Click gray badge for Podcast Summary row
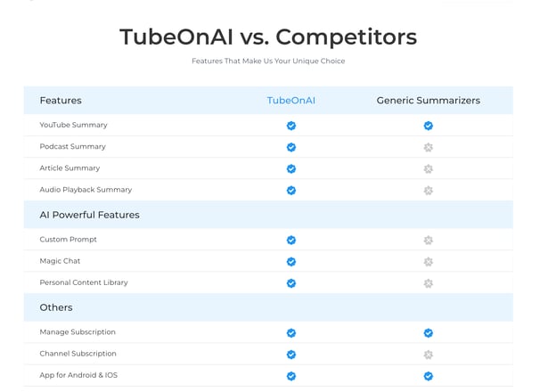The image size is (540, 392). pyautogui.click(x=428, y=147)
